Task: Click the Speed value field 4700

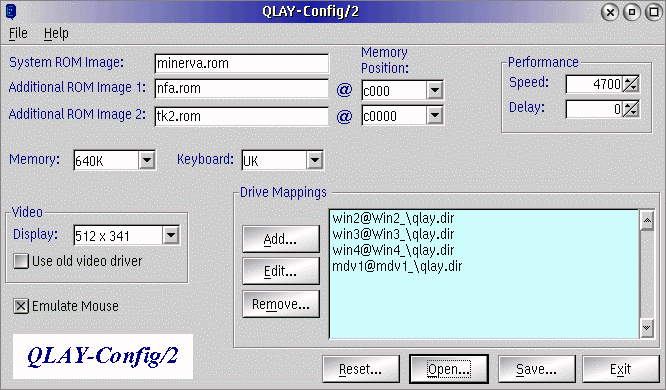Action: click(594, 84)
